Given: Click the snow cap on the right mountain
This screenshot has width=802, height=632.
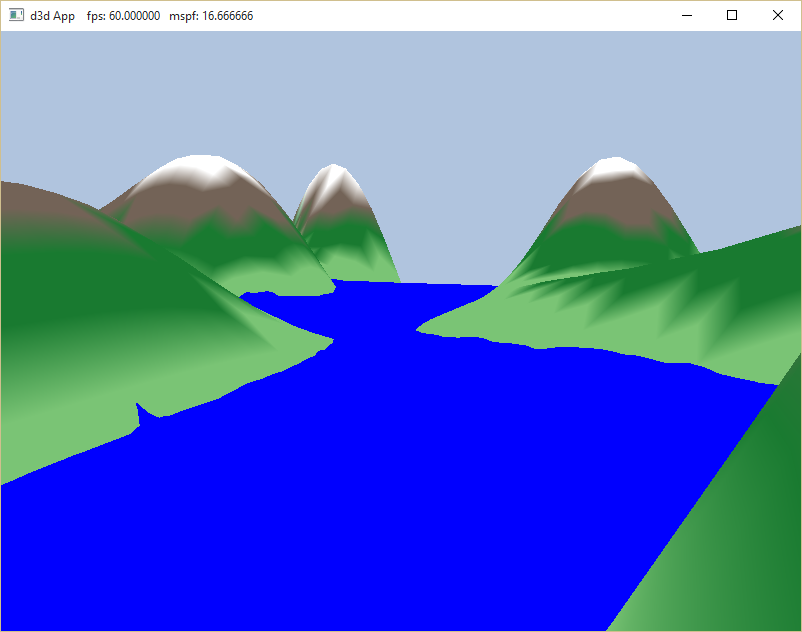Looking at the screenshot, I should point(612,170).
